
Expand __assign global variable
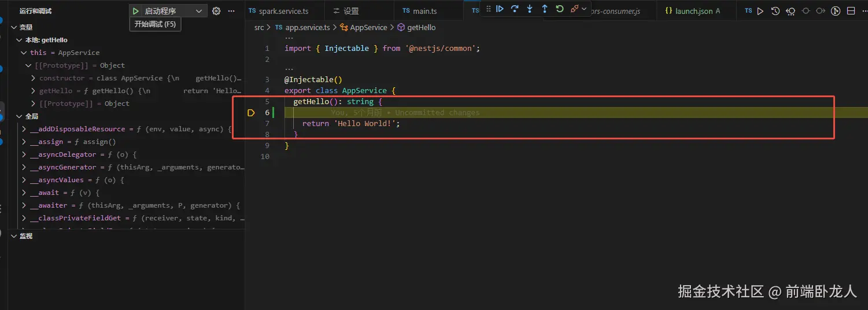(x=24, y=142)
